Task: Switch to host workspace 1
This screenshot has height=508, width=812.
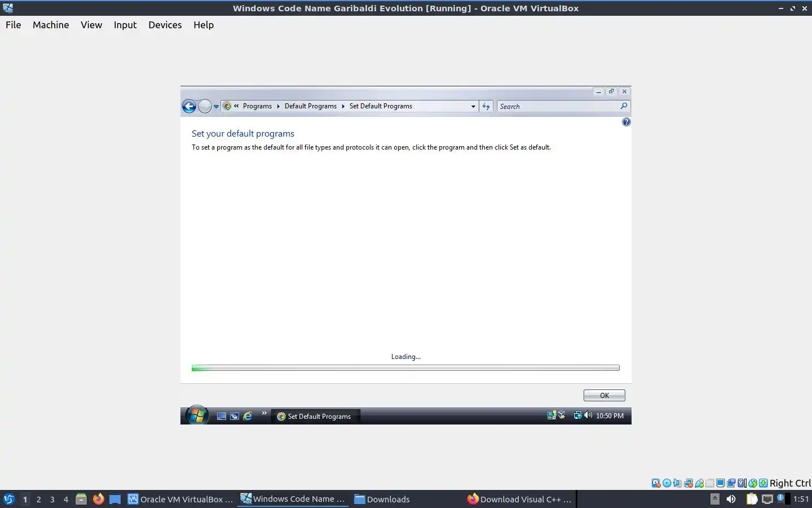Action: 25,499
